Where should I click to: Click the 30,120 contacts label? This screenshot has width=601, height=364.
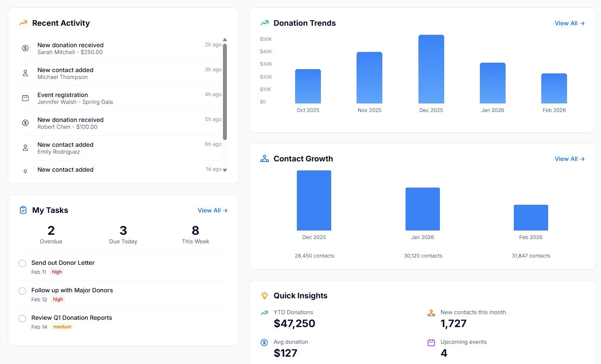point(423,256)
